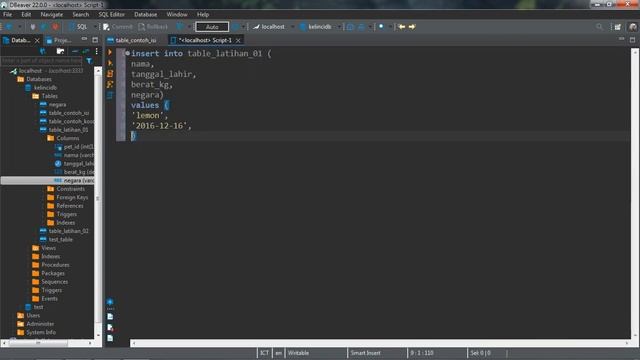Select Columns folder under table_latihan_01
Viewport: 640px width, 360px height.
pos(63,138)
